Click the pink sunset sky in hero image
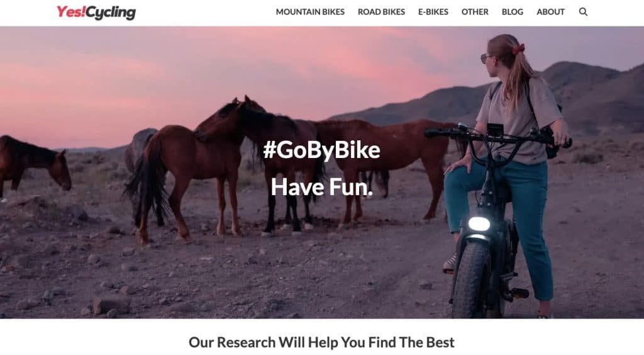Screen dimensions: 644x355 [x=206, y=70]
